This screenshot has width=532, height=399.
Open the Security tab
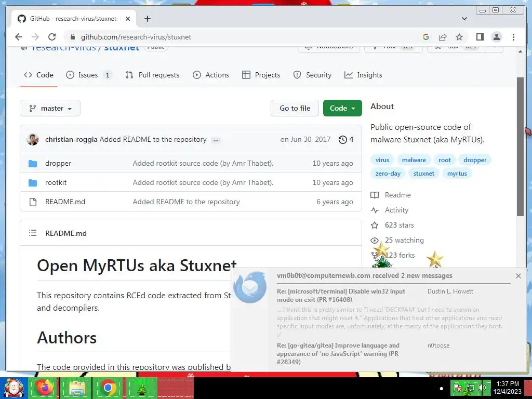point(312,75)
